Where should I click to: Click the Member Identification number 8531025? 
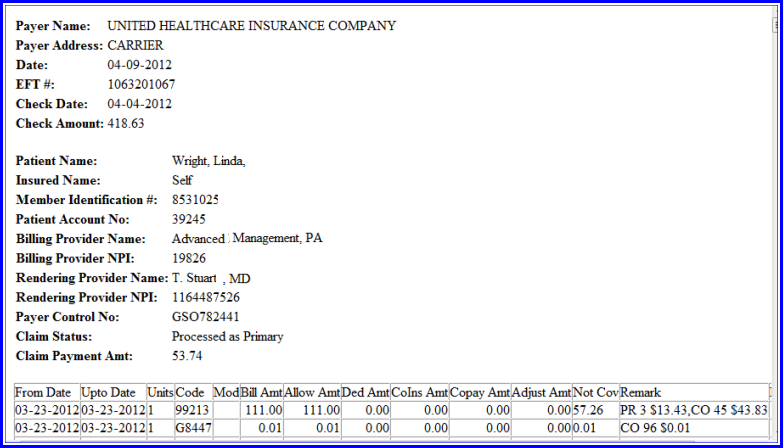[x=195, y=200]
